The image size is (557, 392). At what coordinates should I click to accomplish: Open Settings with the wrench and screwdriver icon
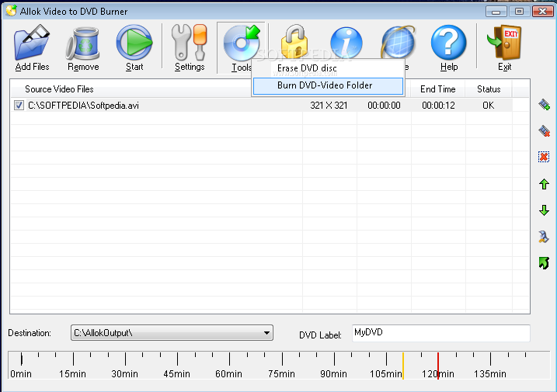[189, 43]
